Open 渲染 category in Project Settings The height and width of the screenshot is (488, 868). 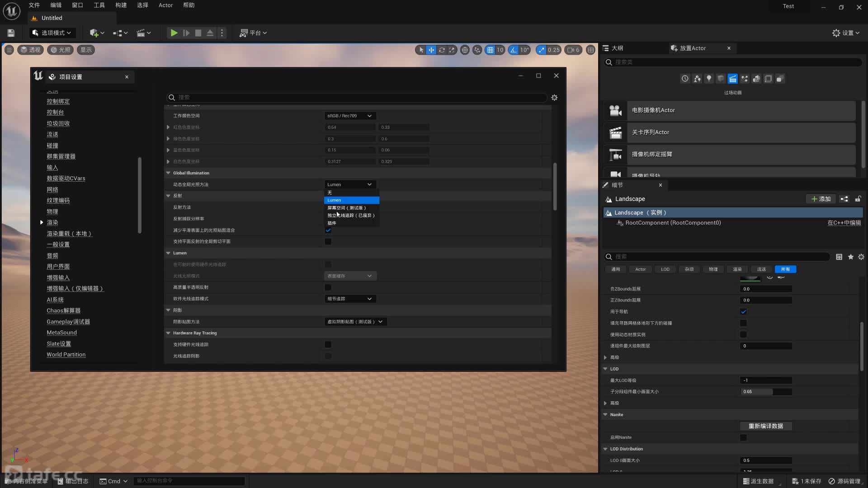pos(52,222)
